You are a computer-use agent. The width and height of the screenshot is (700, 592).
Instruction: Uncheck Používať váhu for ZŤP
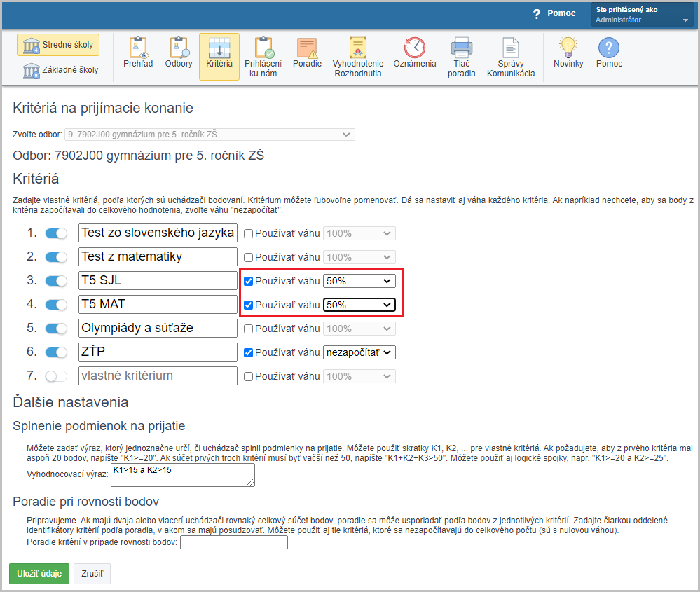pos(248,352)
